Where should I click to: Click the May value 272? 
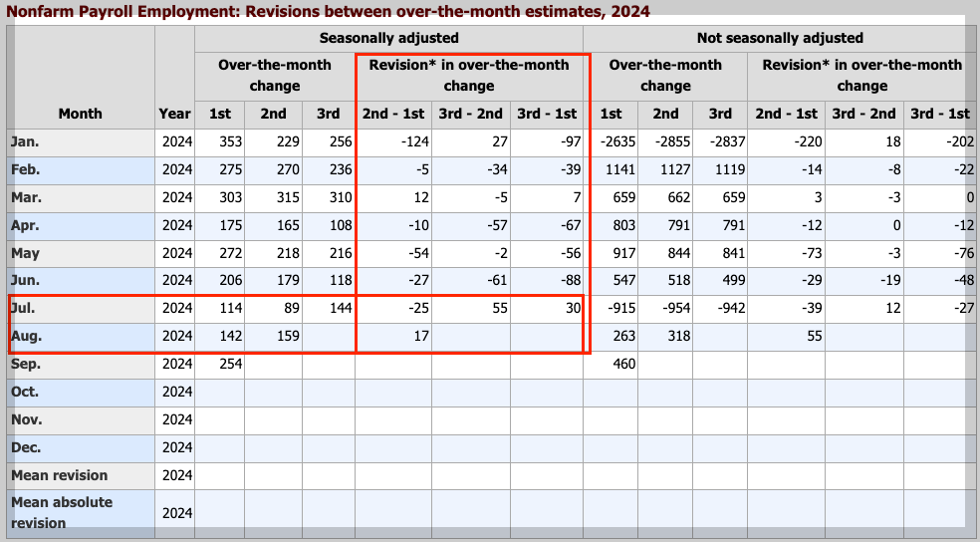231,253
